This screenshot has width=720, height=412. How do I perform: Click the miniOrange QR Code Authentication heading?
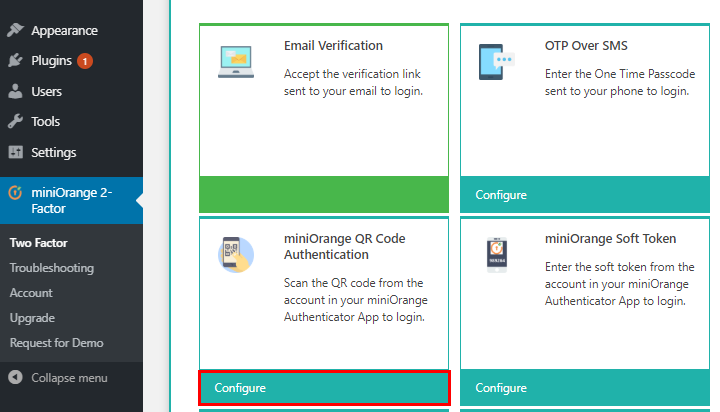point(344,247)
